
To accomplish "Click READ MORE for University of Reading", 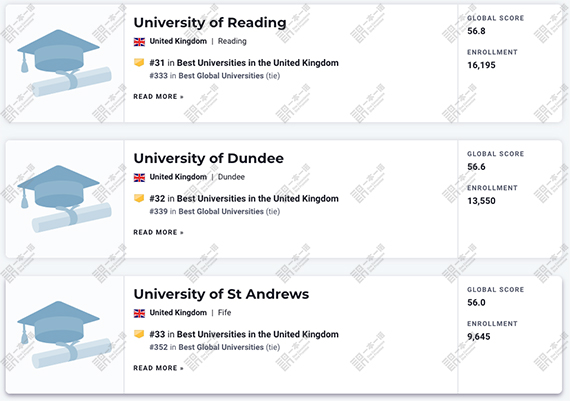I will click(x=158, y=97).
